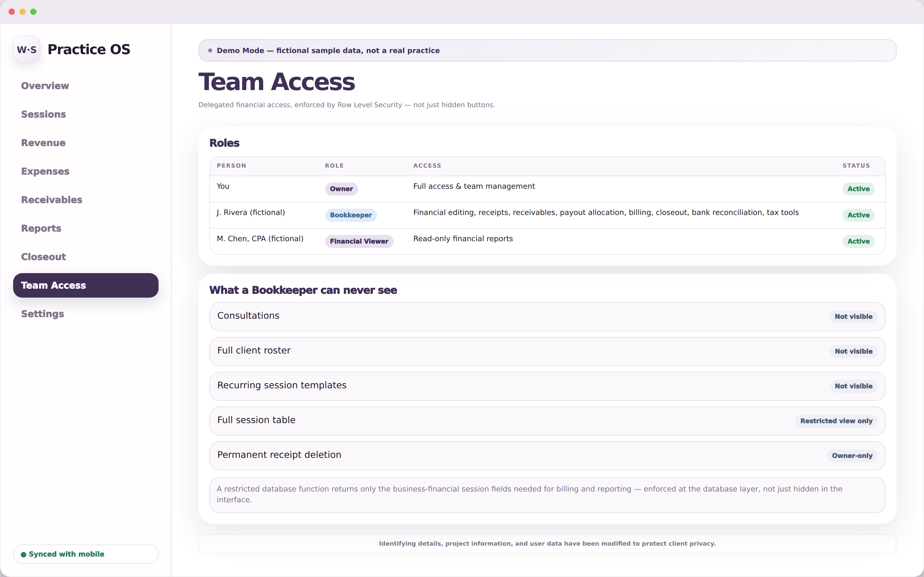Maximize the window with green button

(33, 11)
